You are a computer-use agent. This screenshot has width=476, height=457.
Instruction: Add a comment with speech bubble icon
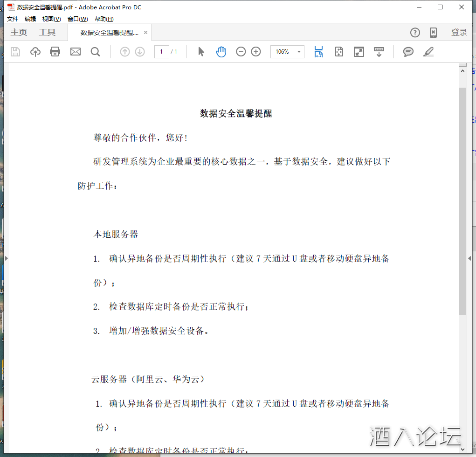(408, 52)
